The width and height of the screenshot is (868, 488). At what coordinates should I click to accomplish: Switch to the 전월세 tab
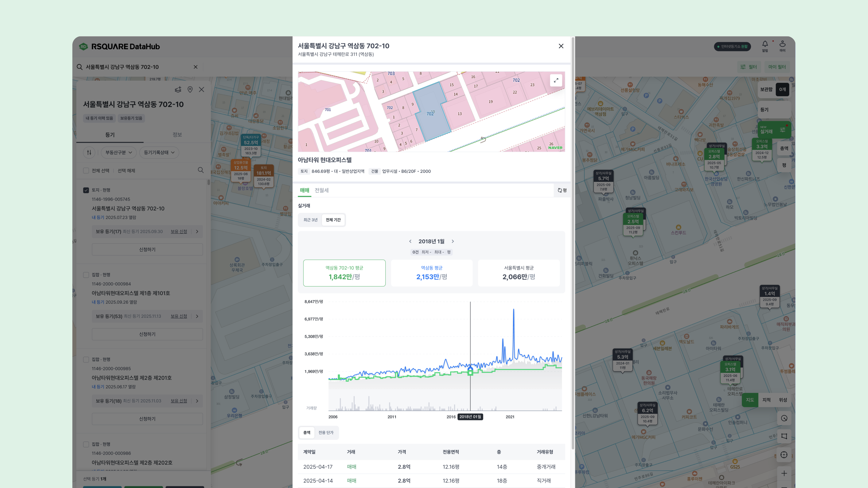tap(321, 190)
